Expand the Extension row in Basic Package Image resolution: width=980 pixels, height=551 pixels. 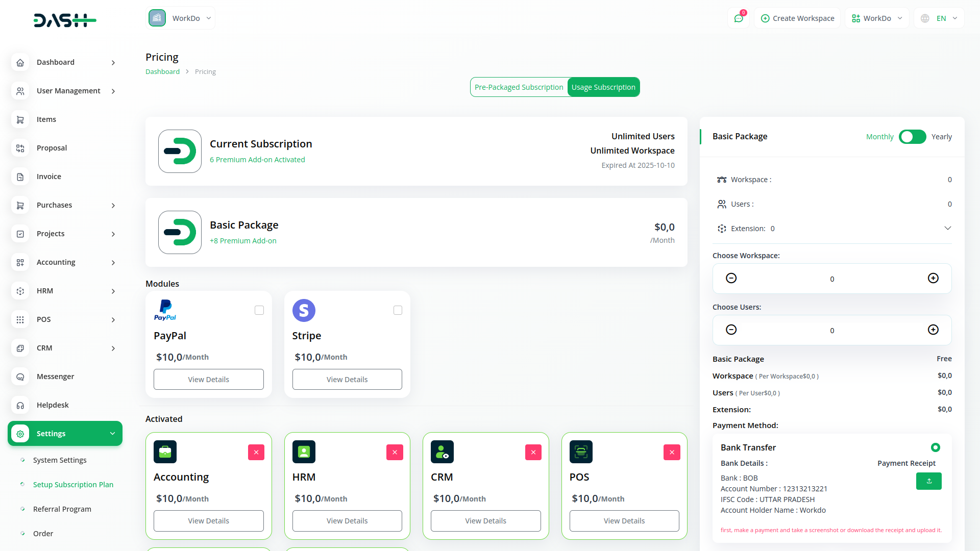point(948,228)
